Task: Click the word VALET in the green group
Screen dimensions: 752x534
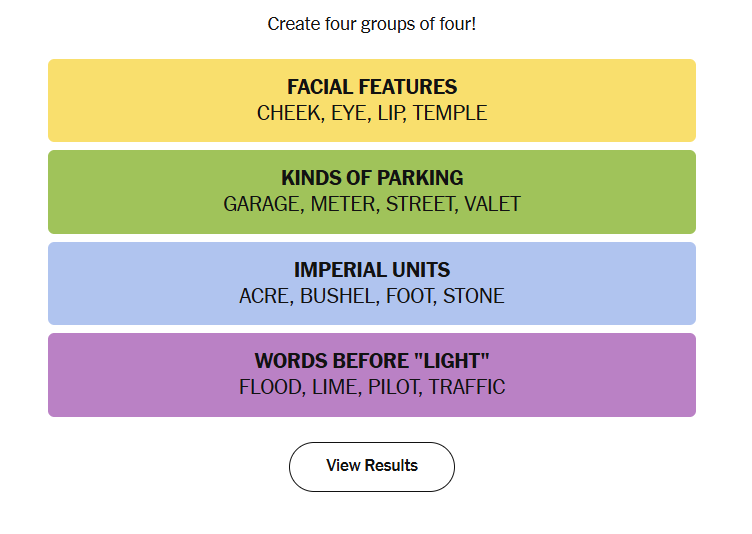Action: pyautogui.click(x=492, y=205)
